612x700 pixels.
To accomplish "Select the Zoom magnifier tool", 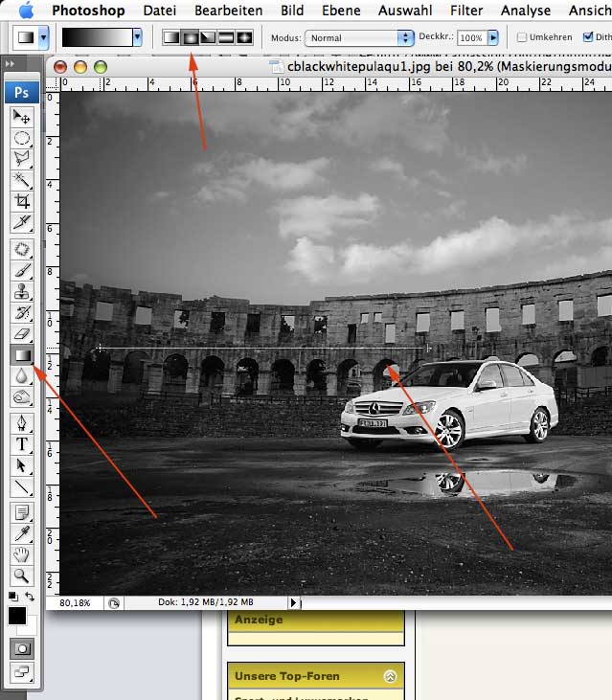I will pyautogui.click(x=21, y=576).
